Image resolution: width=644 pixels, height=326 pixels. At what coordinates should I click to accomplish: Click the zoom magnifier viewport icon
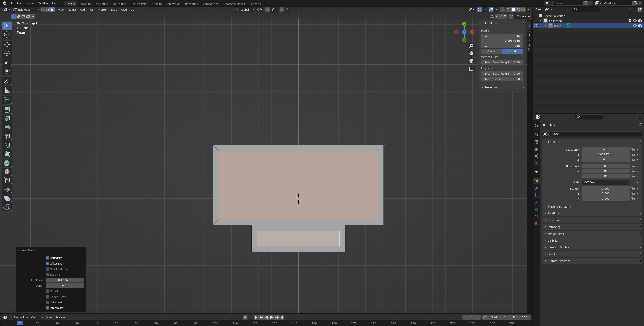(x=471, y=46)
